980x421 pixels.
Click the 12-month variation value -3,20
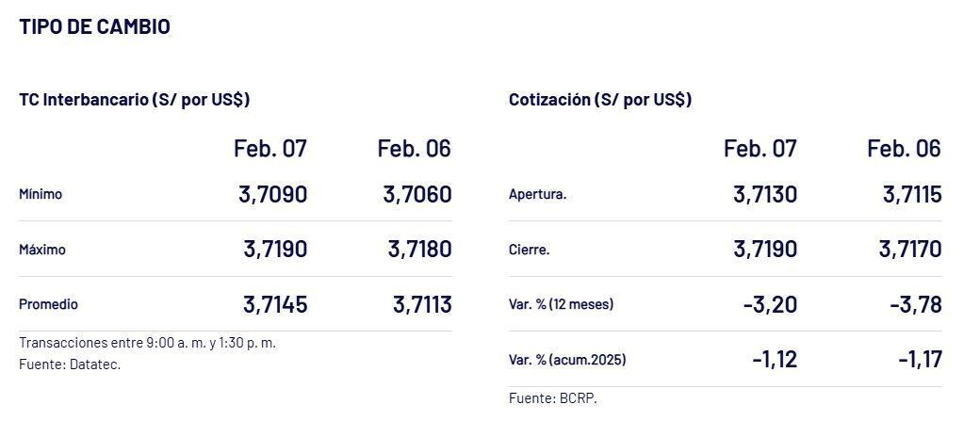pyautogui.click(x=770, y=304)
